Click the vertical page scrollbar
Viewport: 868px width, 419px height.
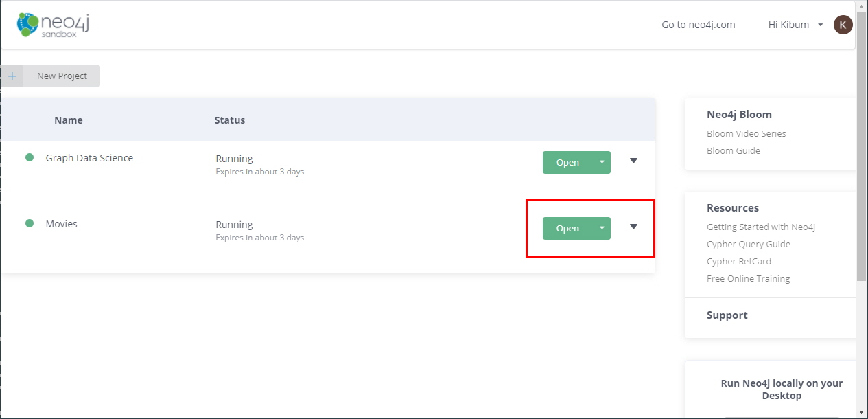coord(862,165)
